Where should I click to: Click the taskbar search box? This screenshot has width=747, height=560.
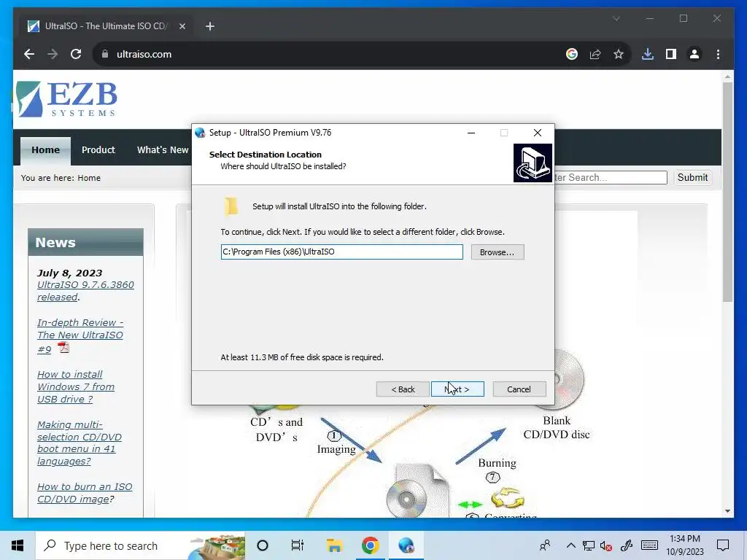[141, 545]
